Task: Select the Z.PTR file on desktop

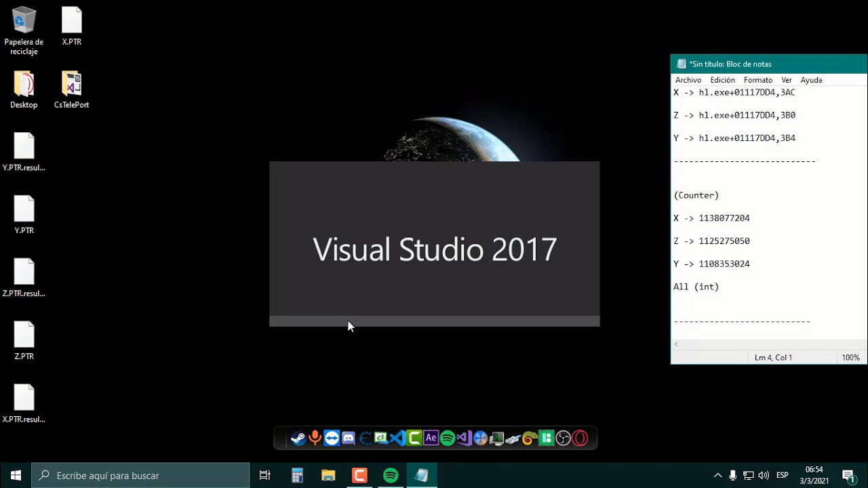Action: (x=24, y=342)
